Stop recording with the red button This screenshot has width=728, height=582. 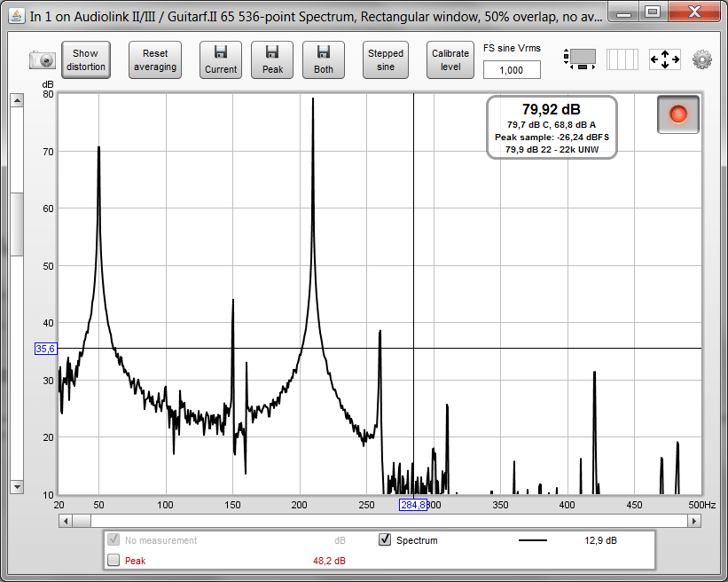[677, 114]
